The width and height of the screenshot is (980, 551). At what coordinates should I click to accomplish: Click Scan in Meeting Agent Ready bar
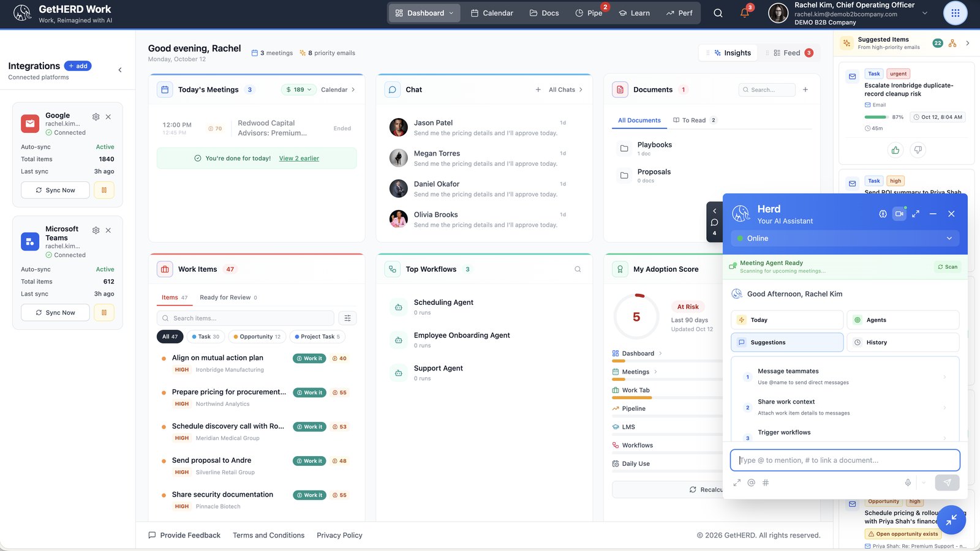coord(948,267)
